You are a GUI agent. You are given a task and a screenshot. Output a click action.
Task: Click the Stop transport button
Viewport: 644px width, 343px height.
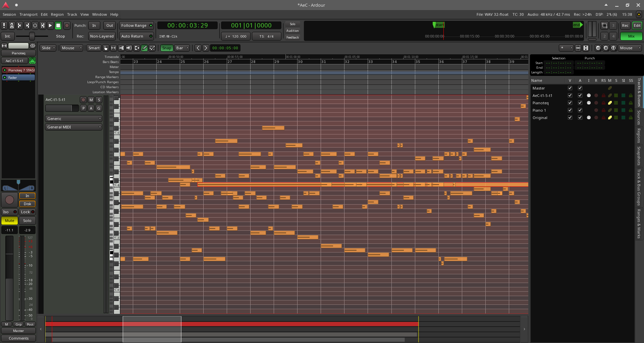click(58, 25)
